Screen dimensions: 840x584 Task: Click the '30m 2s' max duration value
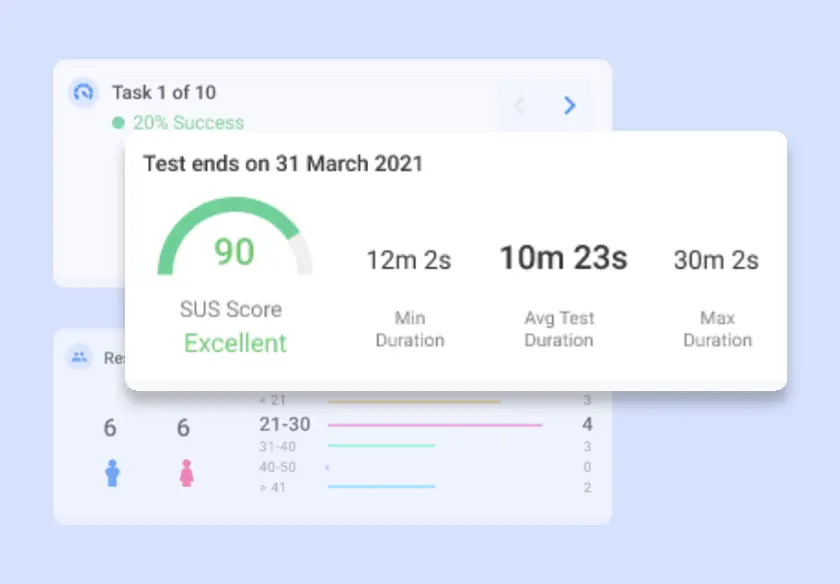coord(716,261)
